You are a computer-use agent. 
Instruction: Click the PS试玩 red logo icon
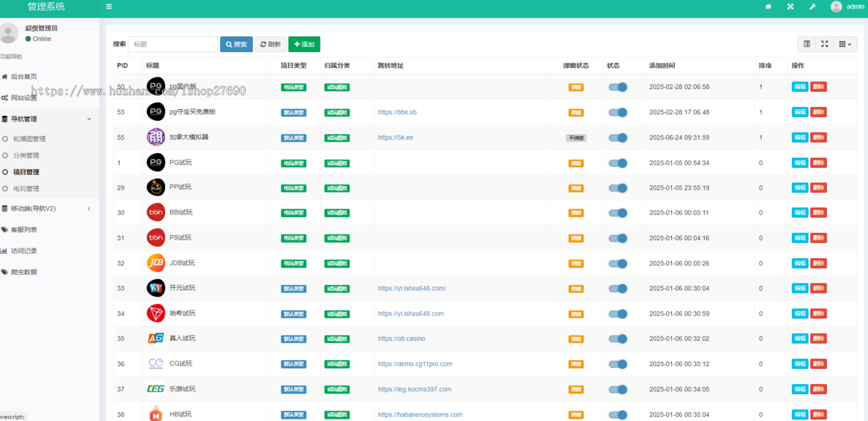[156, 237]
